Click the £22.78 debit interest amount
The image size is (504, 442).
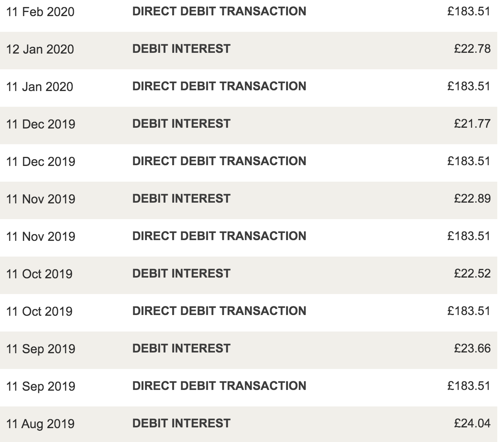472,49
